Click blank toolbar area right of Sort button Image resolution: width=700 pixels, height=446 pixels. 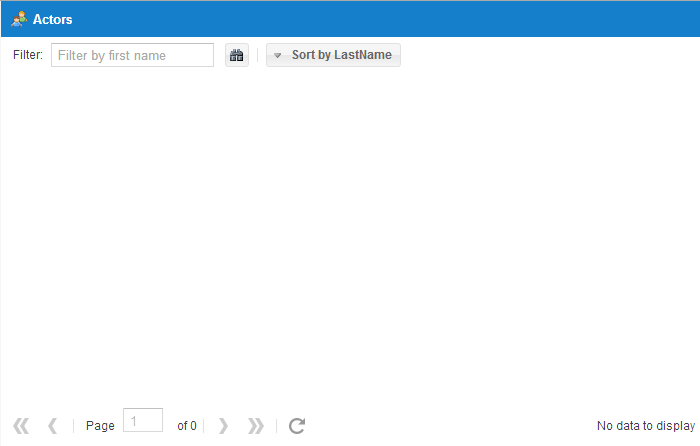click(549, 55)
